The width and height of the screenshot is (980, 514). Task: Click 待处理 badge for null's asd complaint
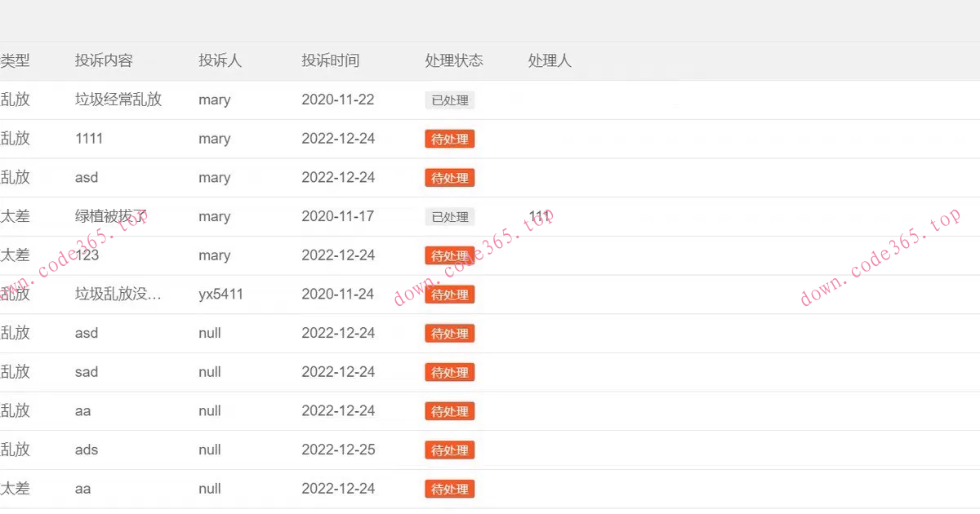[450, 334]
